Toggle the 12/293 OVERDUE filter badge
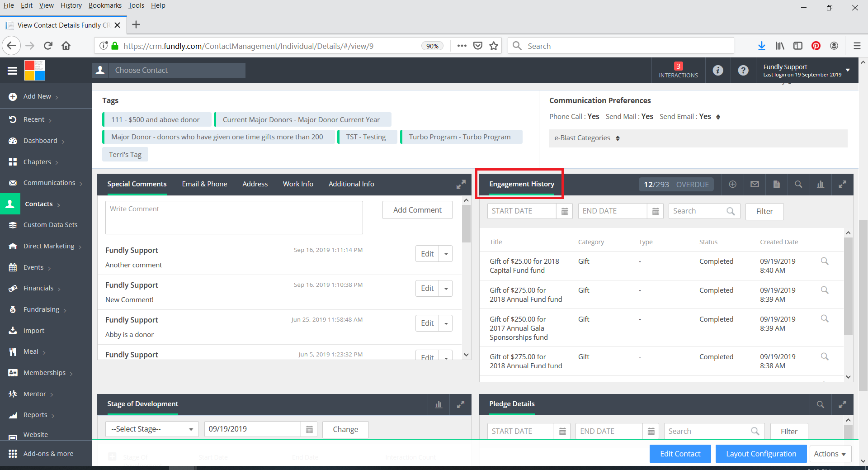The height and width of the screenshot is (470, 868). point(676,185)
